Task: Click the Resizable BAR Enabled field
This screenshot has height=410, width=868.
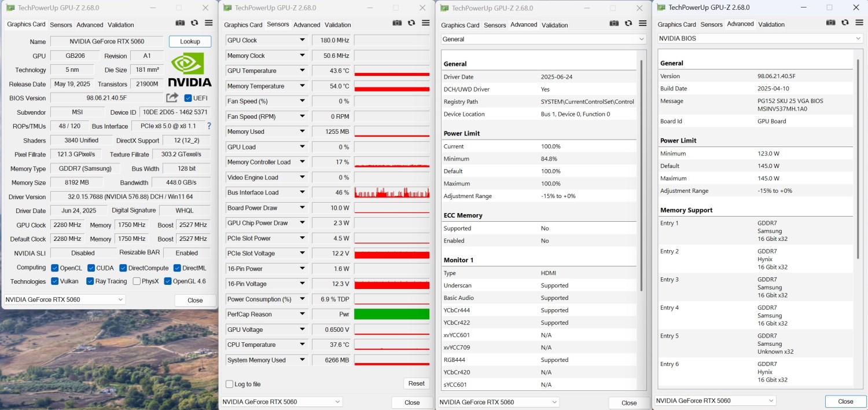Action: click(x=186, y=253)
